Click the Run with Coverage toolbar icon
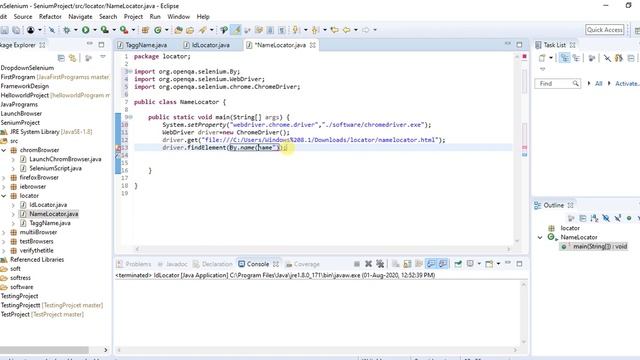The image size is (640, 360). click(104, 30)
